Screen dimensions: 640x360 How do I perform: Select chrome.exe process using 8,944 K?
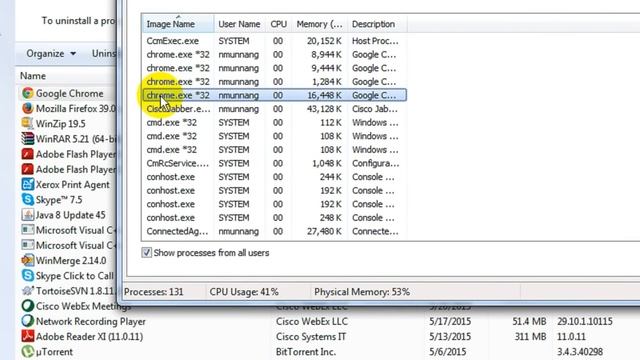click(274, 55)
